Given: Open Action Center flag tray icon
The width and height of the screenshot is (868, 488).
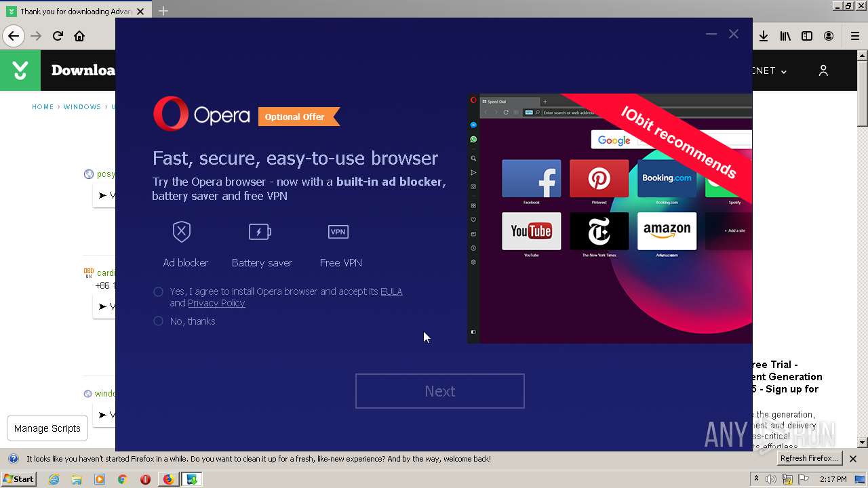Looking at the screenshot, I should point(804,479).
